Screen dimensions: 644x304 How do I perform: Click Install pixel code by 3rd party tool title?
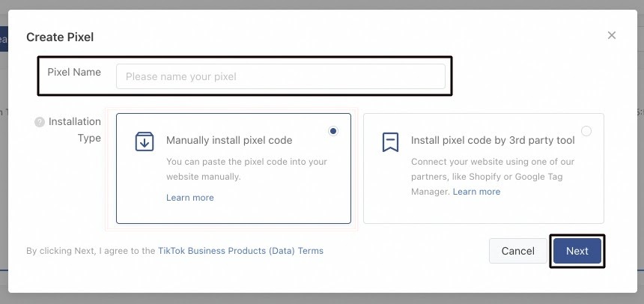click(493, 140)
